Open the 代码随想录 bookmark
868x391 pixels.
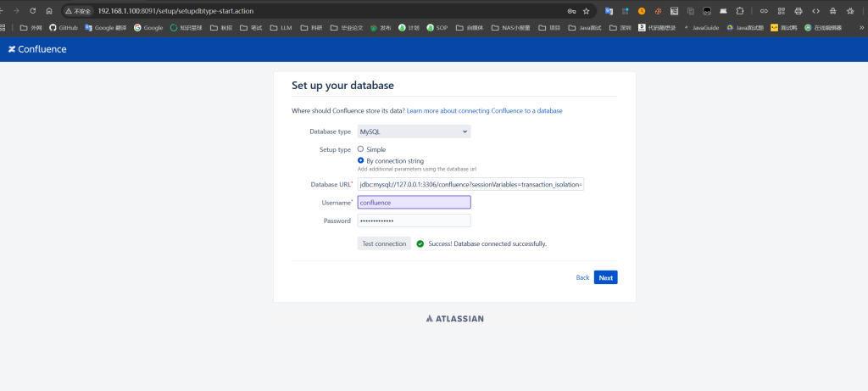(657, 27)
